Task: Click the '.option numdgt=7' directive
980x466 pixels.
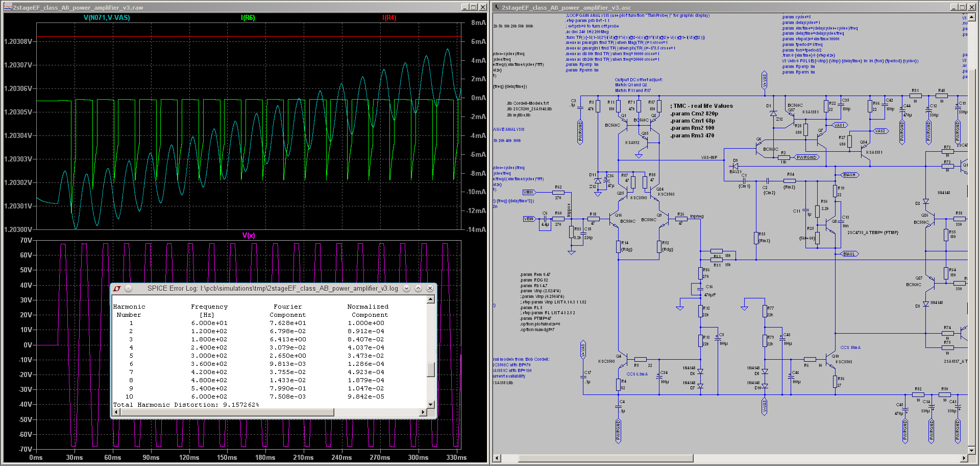Action: click(x=537, y=330)
